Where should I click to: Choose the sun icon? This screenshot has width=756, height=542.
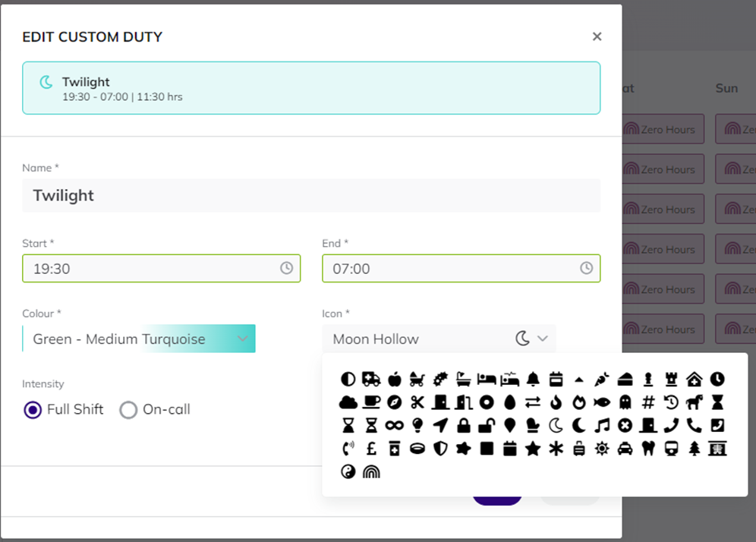(x=602, y=449)
